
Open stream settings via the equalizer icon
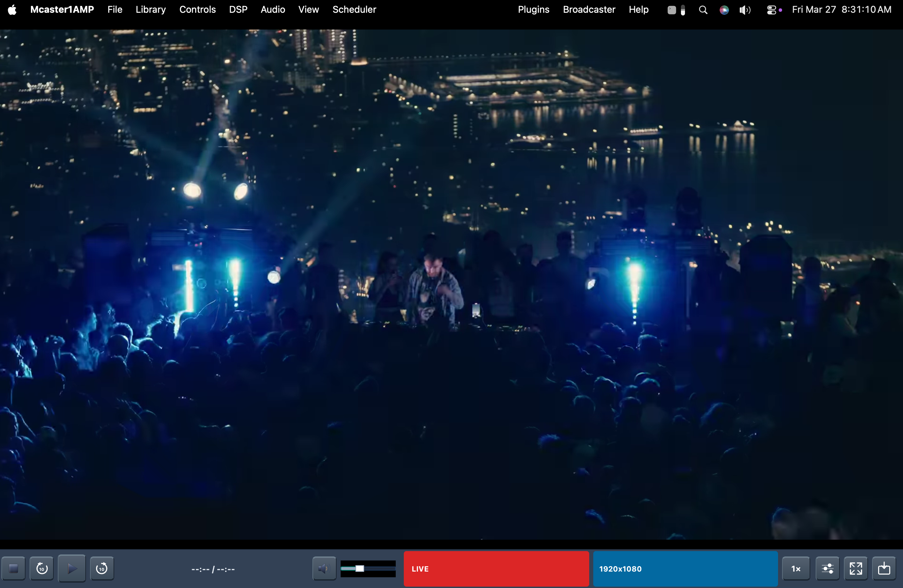point(828,569)
